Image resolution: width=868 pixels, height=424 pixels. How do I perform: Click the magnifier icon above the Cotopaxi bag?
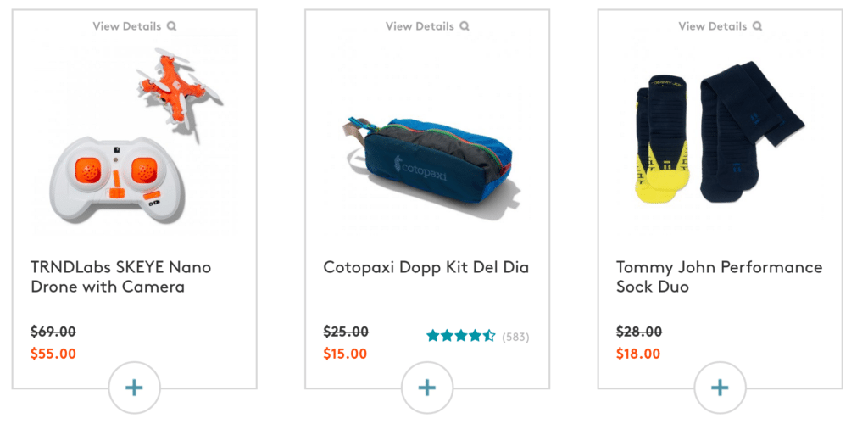[465, 26]
